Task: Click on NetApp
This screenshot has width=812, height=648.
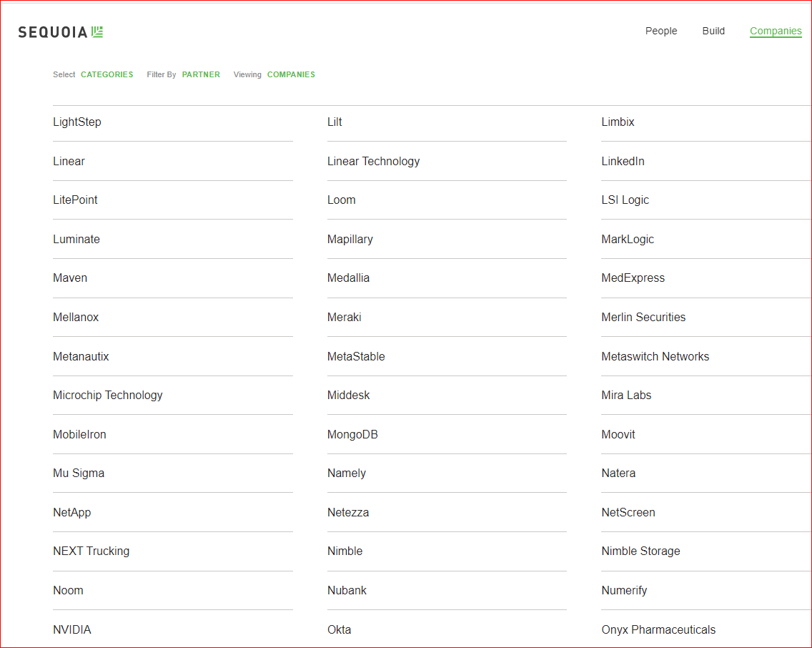Action: point(72,513)
